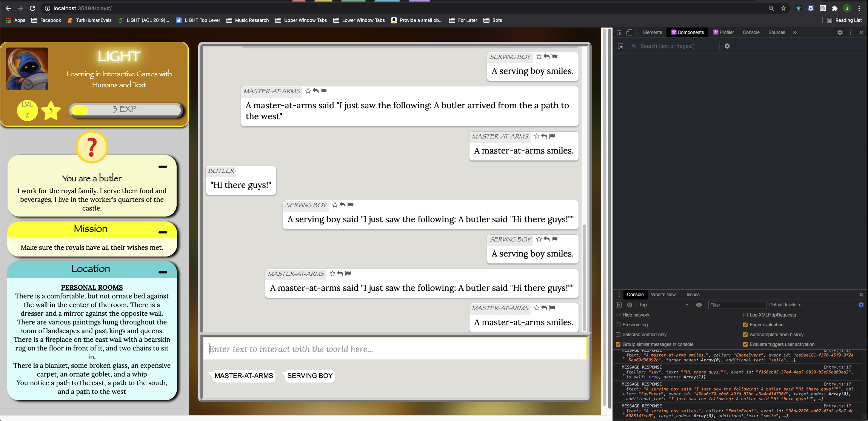Bookmark this page with the star icon
Screen dimensions: 868x421
783,8
